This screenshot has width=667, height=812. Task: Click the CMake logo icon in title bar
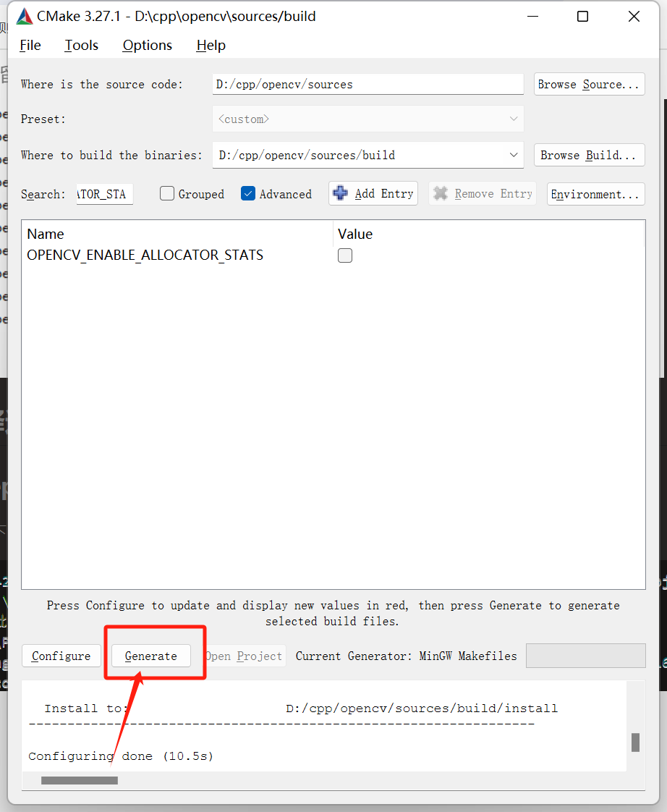tap(25, 17)
